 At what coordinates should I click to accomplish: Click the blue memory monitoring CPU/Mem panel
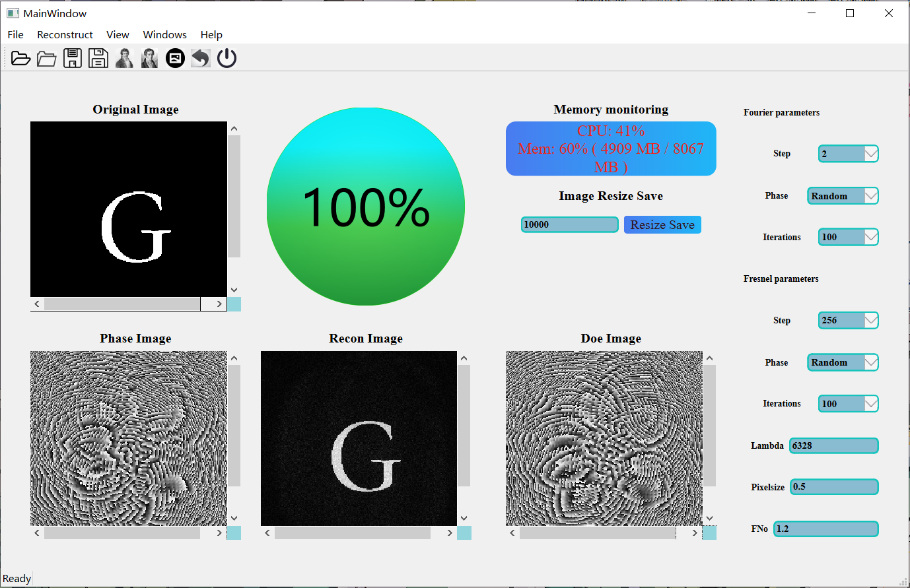(611, 148)
